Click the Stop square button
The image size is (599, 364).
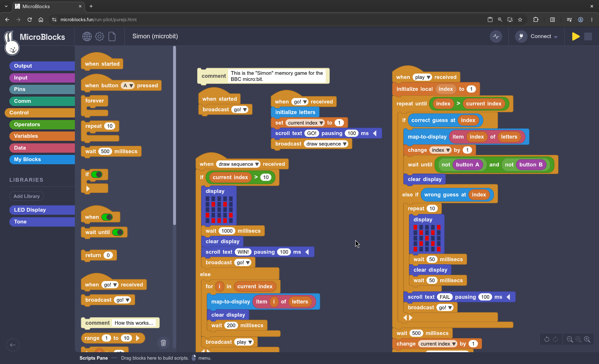(x=588, y=36)
